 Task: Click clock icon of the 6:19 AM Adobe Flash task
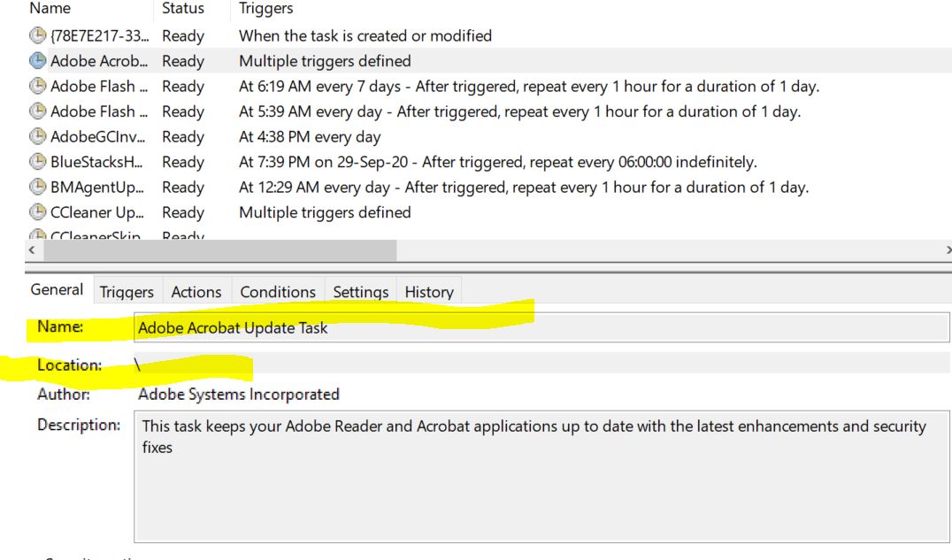[38, 86]
